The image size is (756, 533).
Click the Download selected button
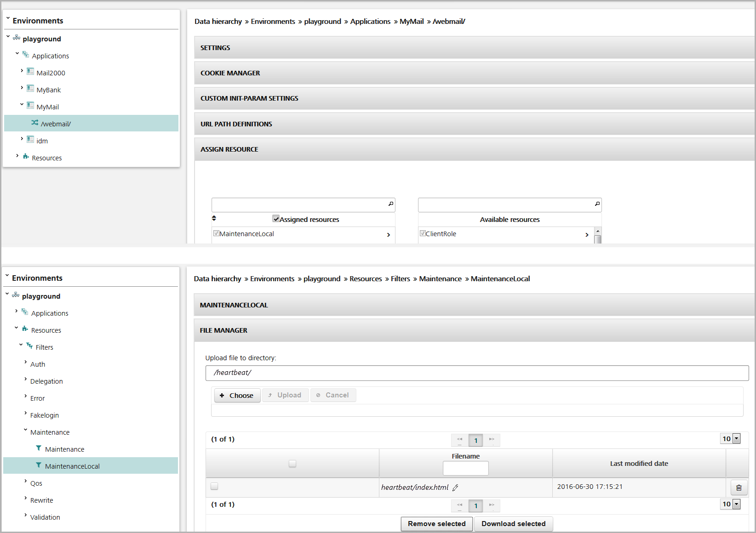[514, 524]
